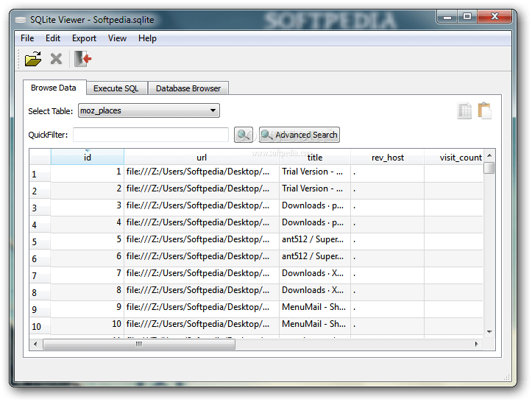This screenshot has height=402, width=532.
Task: Click the paste clipboard icon
Action: click(484, 110)
